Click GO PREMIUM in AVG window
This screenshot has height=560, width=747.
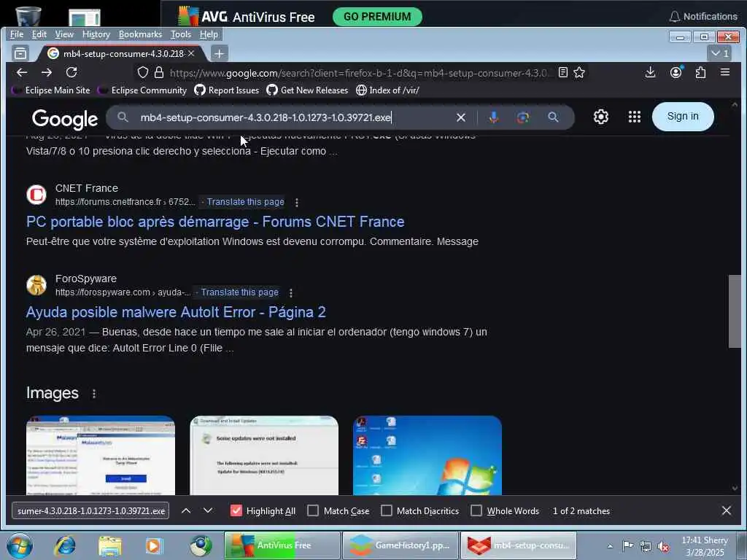[x=377, y=17]
